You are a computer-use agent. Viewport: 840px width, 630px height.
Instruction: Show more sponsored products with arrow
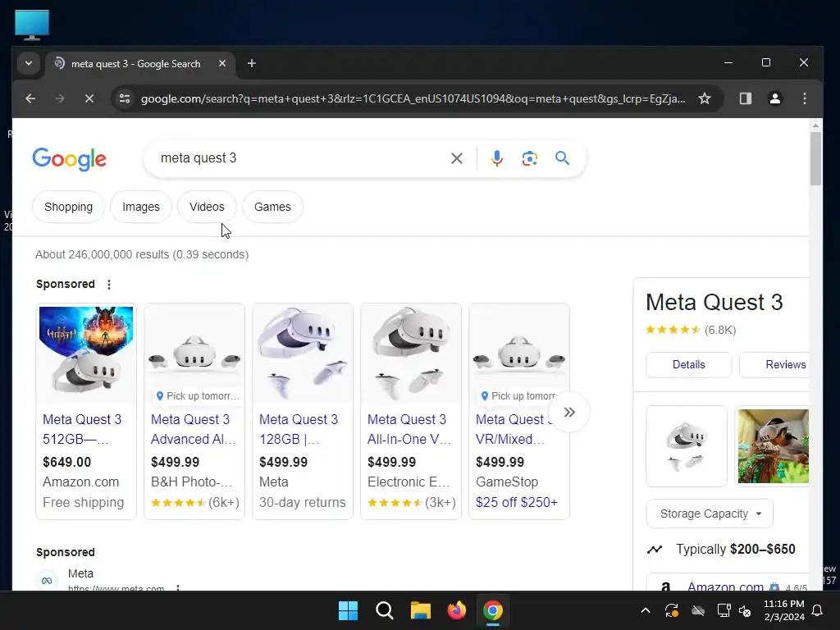point(569,412)
